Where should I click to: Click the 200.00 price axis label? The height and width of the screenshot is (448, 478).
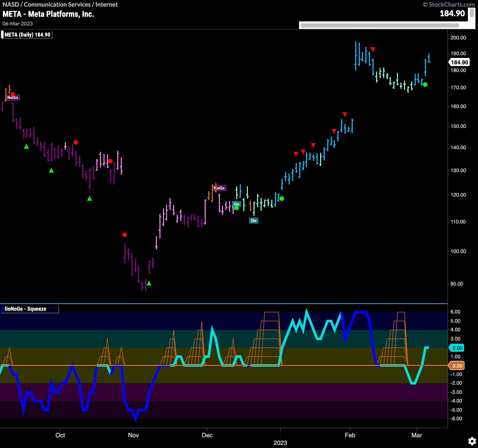tap(458, 38)
